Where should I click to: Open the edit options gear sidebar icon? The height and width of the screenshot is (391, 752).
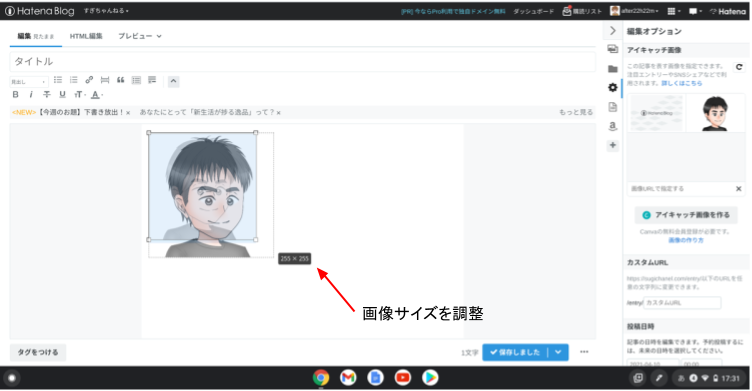[613, 88]
